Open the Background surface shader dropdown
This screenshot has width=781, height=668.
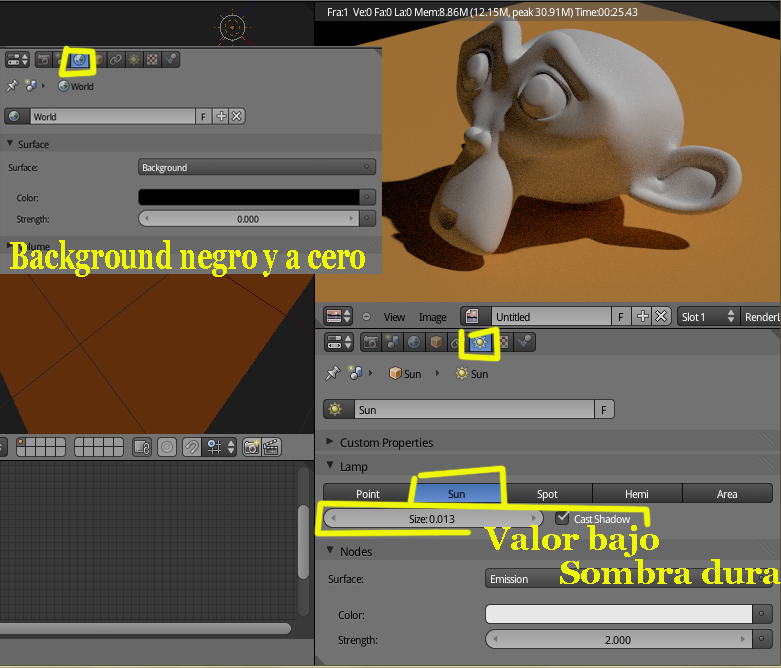pos(257,167)
